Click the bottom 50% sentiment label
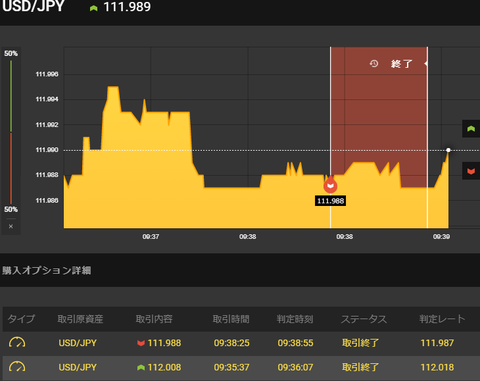 point(11,209)
